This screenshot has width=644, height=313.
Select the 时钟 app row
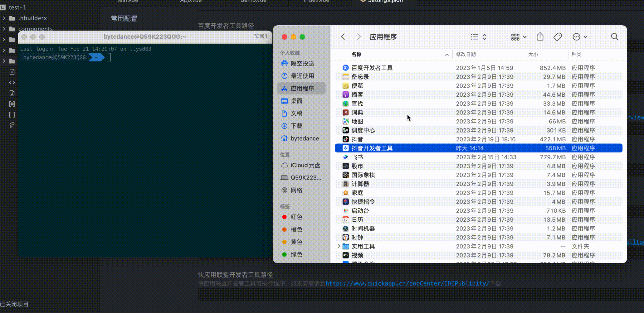[x=479, y=238]
